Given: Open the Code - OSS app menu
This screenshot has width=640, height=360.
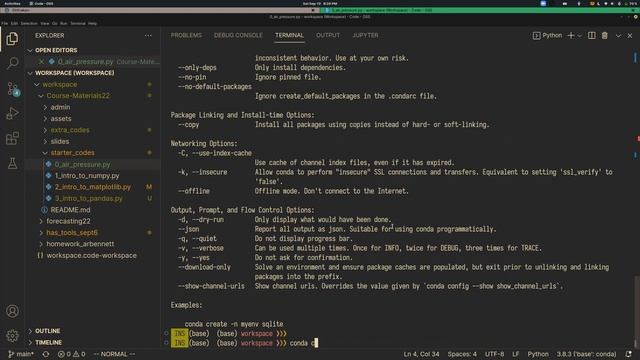Looking at the screenshot, I should 42,3.
